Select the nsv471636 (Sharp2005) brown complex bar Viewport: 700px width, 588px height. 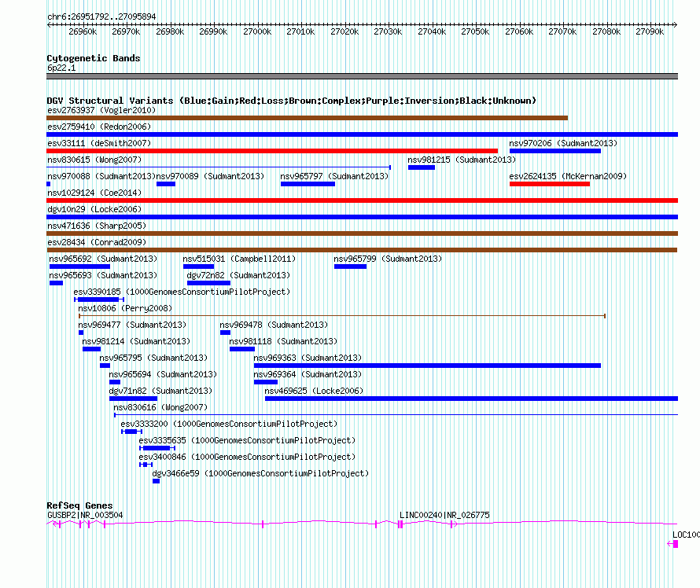362,233
